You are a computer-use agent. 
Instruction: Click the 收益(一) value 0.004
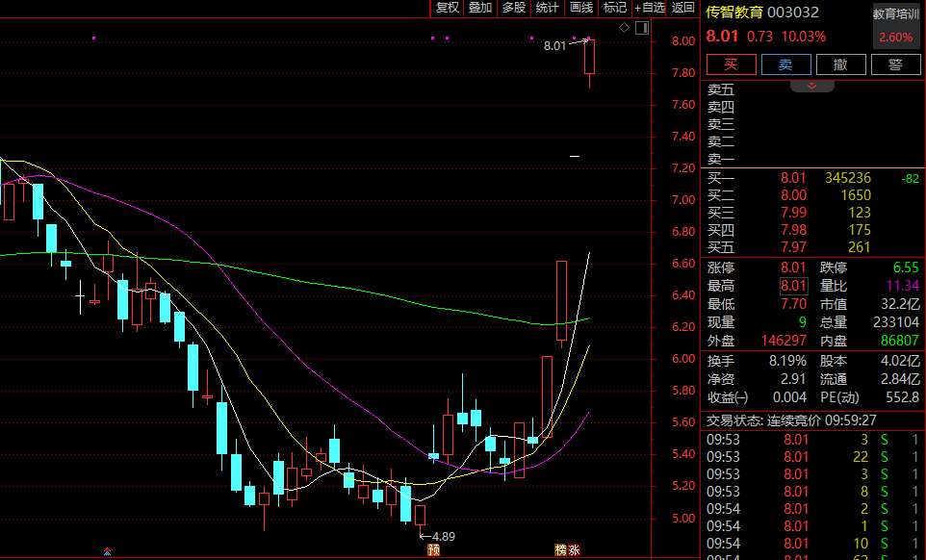click(789, 397)
